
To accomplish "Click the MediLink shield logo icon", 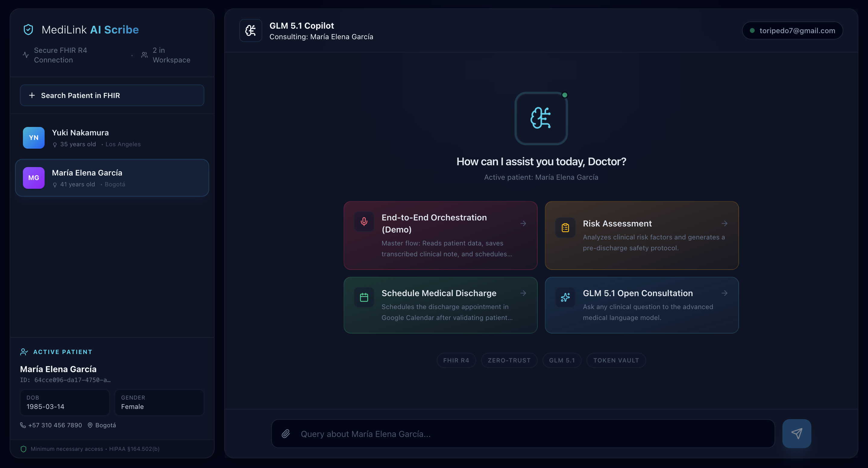I will click(x=28, y=30).
